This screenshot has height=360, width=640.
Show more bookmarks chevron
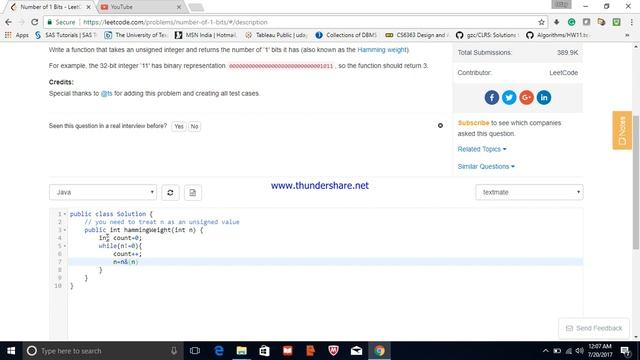pos(627,35)
